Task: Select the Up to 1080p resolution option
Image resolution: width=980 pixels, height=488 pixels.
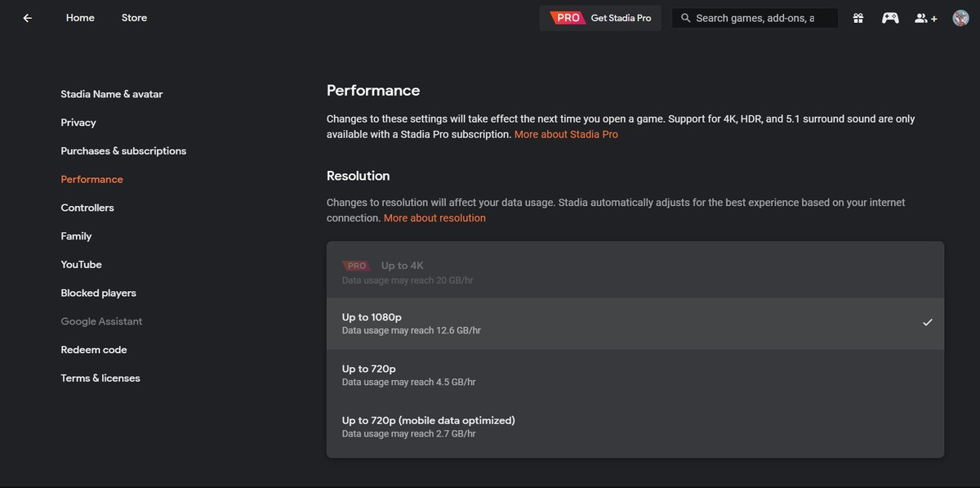Action: (x=635, y=324)
